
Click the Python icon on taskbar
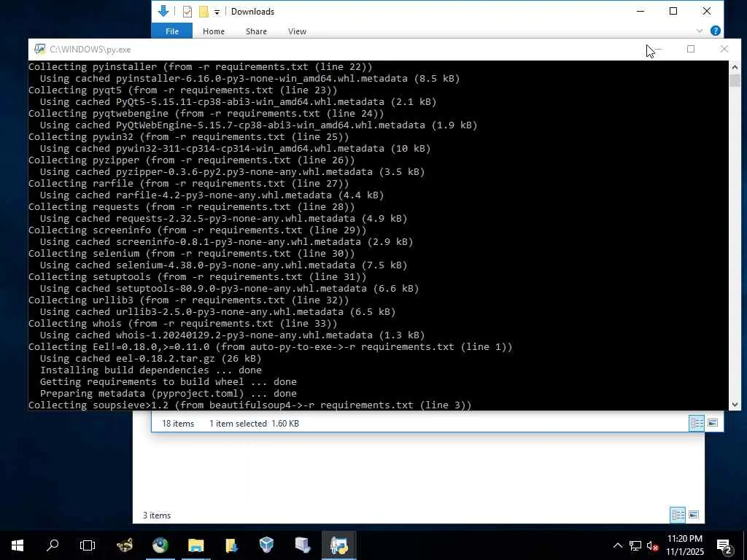pyautogui.click(x=338, y=545)
